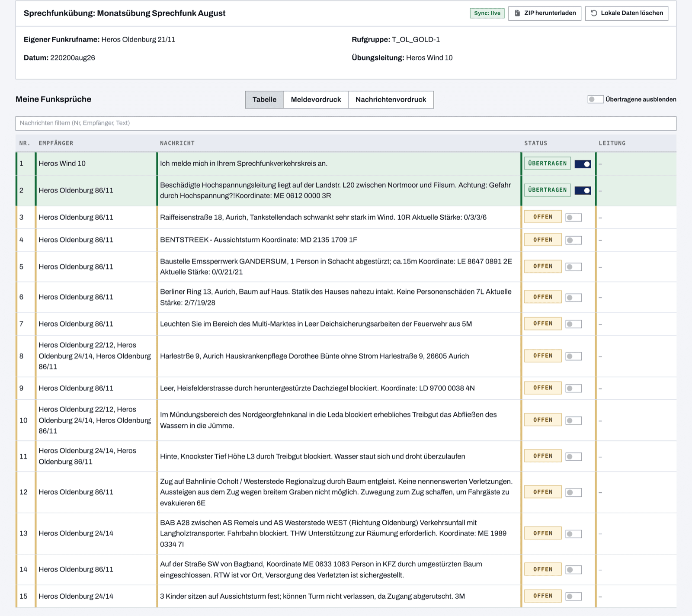Click the Datum value 220200aug26

click(73, 58)
